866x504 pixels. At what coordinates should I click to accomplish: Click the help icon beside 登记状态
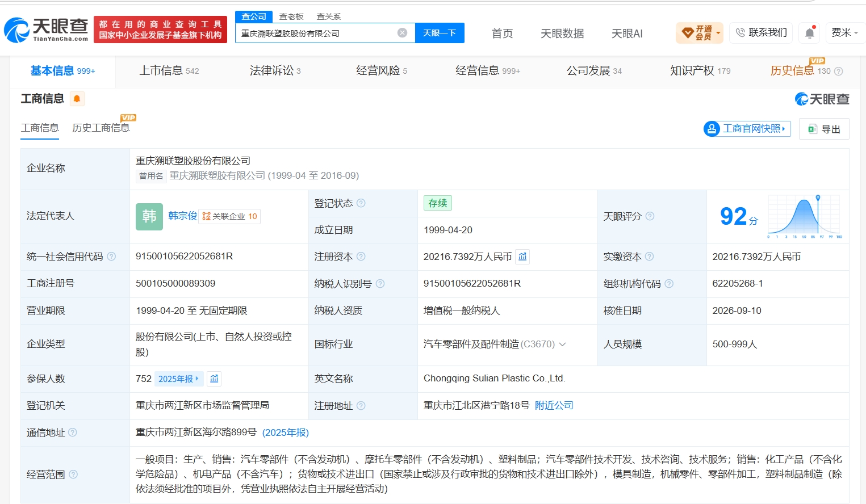point(361,203)
